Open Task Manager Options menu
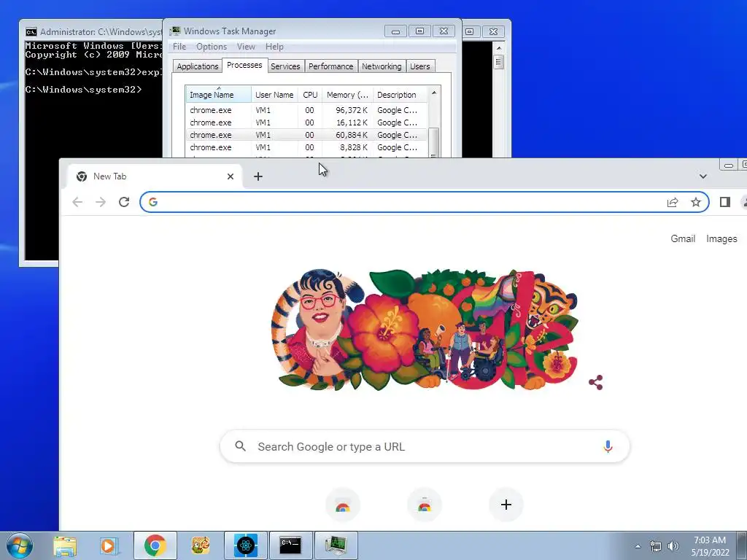 pyautogui.click(x=212, y=47)
